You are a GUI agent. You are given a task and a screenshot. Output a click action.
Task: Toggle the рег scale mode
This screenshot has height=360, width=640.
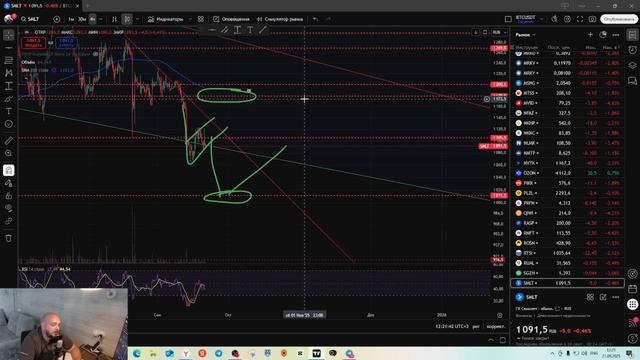476,327
